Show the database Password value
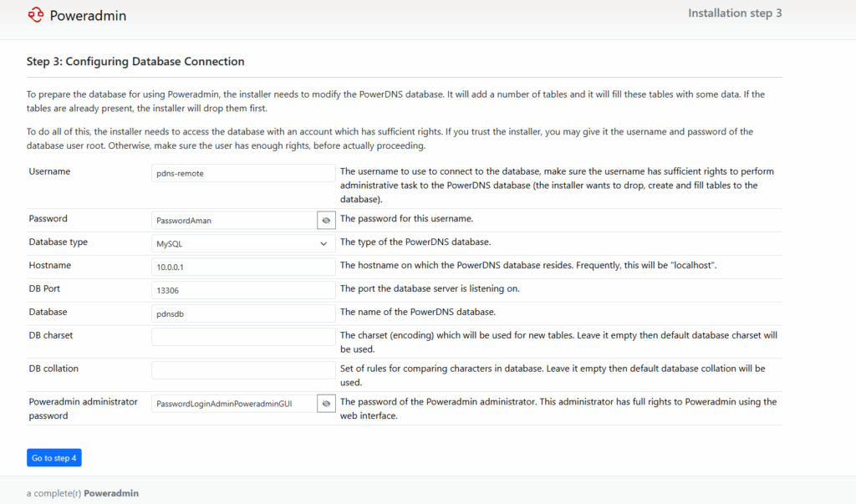This screenshot has width=856, height=504. pos(326,220)
